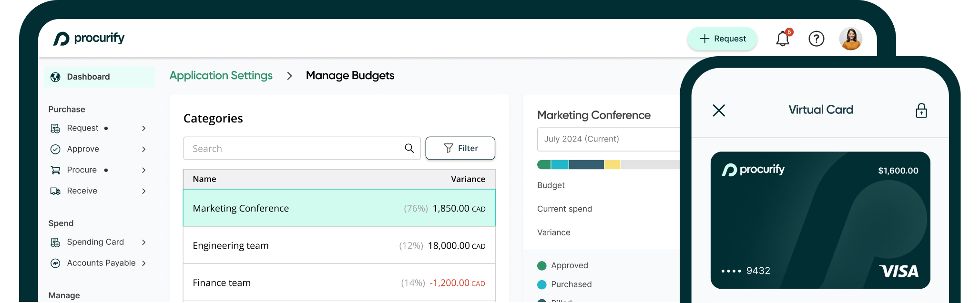Click the Procurify Visa virtual card
This screenshot has height=303, width=980.
[820, 220]
